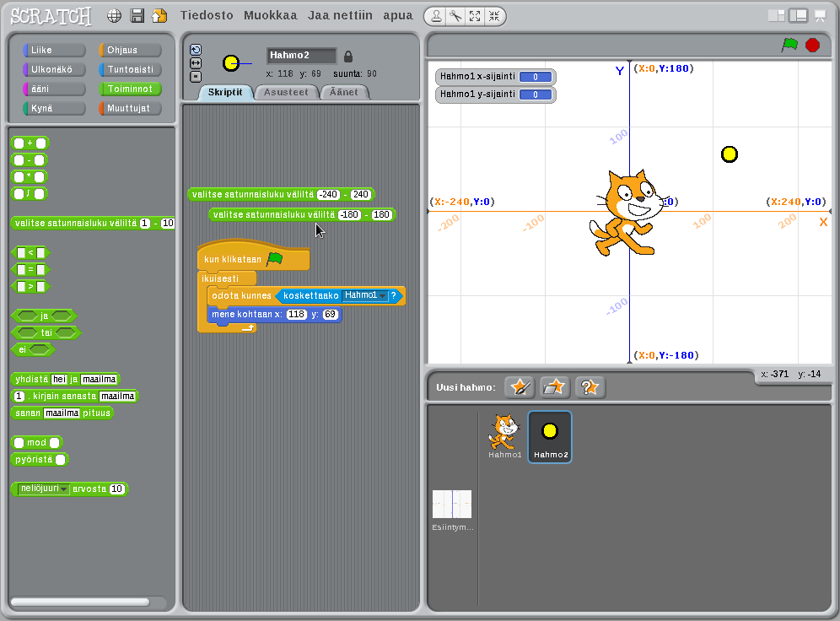Set rotation style to left-right flip only
Screen dimensions: 840x621
[196, 63]
